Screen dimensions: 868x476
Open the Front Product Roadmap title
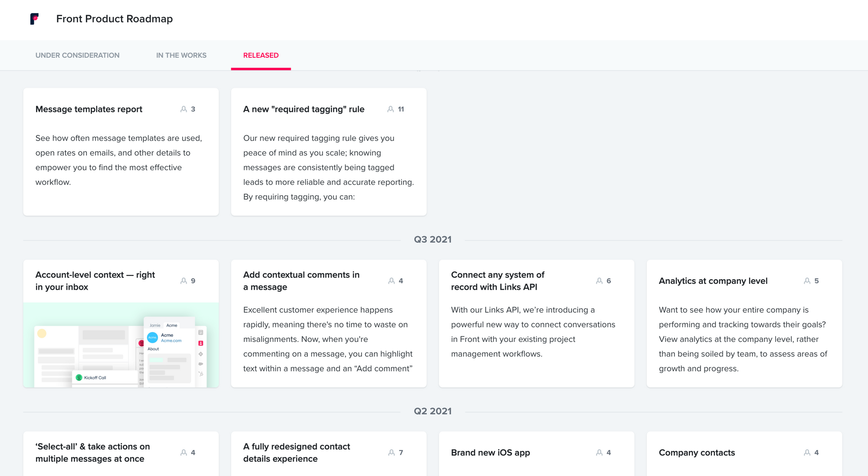click(x=115, y=19)
